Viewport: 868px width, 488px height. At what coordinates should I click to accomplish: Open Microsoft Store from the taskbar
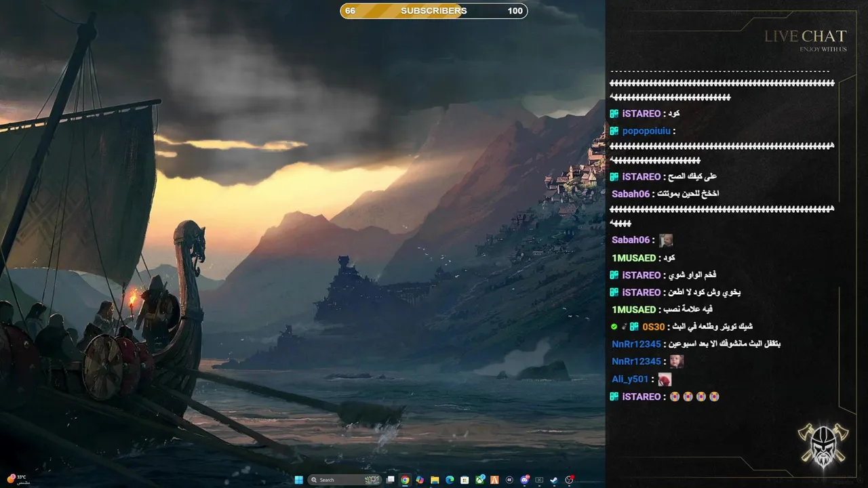[465, 480]
